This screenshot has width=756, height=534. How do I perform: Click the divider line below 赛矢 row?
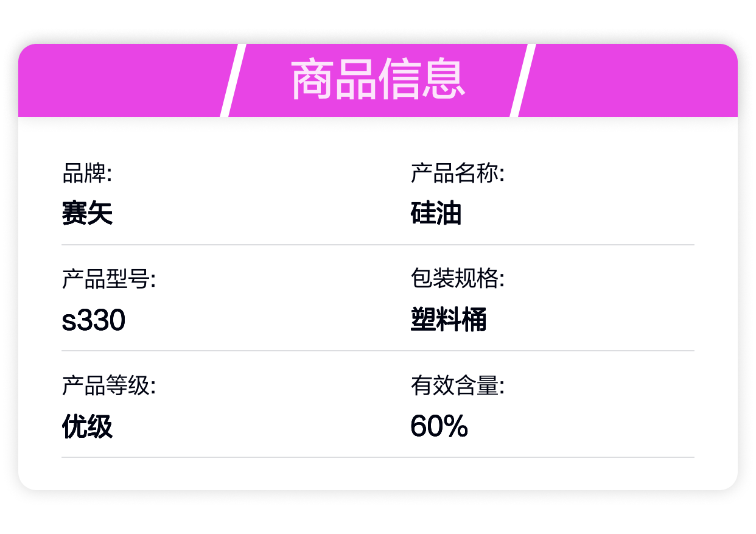378,245
